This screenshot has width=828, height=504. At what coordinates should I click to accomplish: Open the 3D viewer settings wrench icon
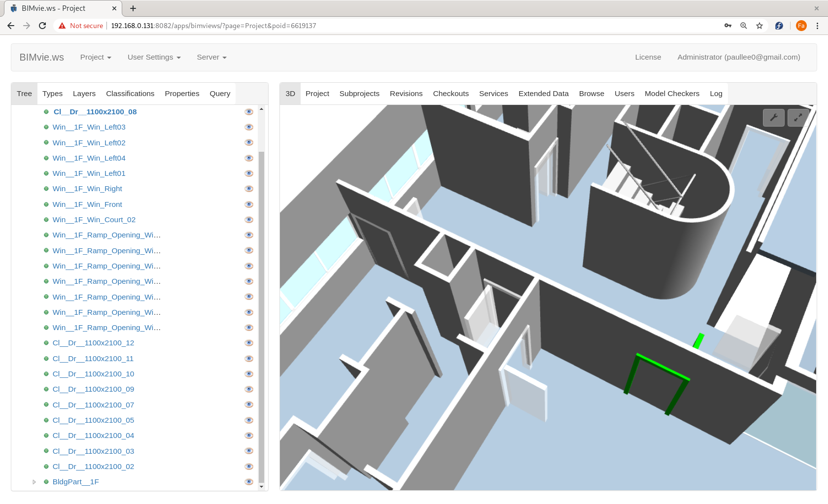click(x=774, y=118)
